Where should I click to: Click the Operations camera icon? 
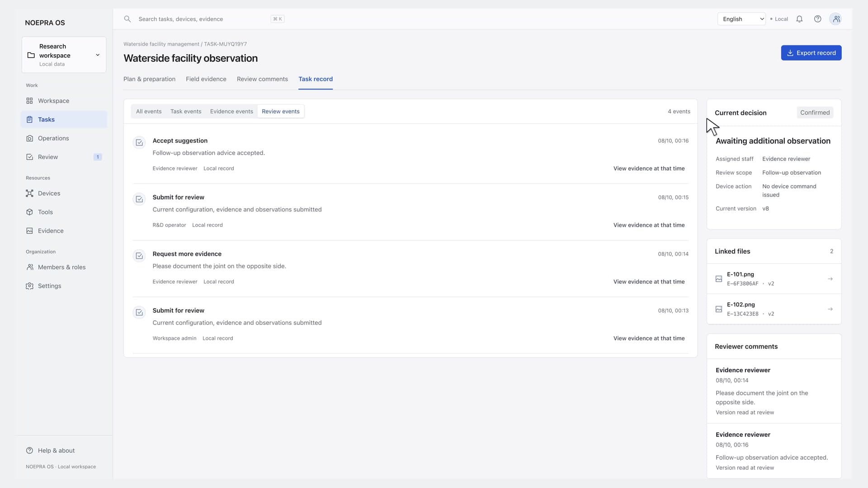point(29,138)
